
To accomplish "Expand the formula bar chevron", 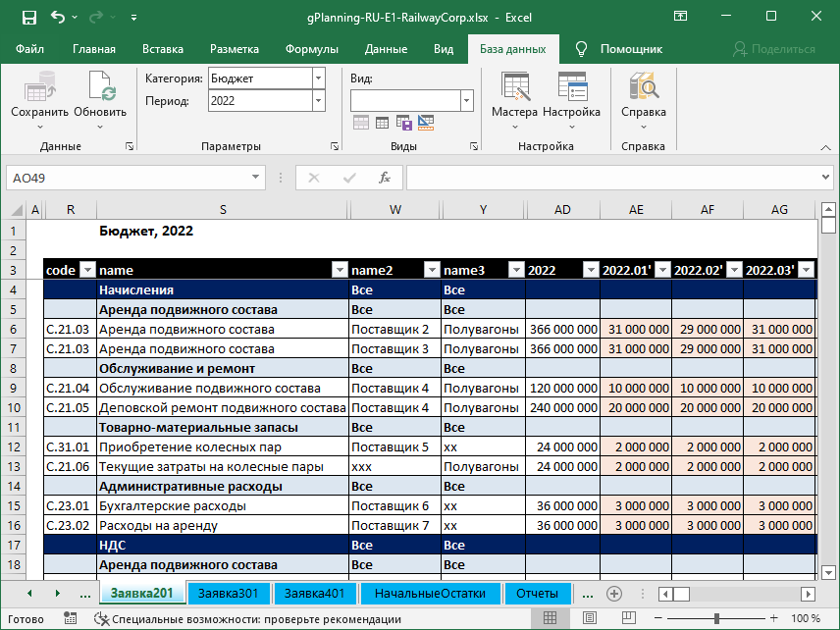I will coord(825,178).
